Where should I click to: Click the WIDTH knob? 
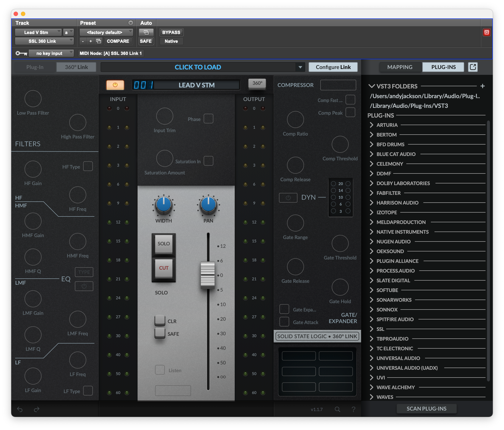(x=164, y=205)
